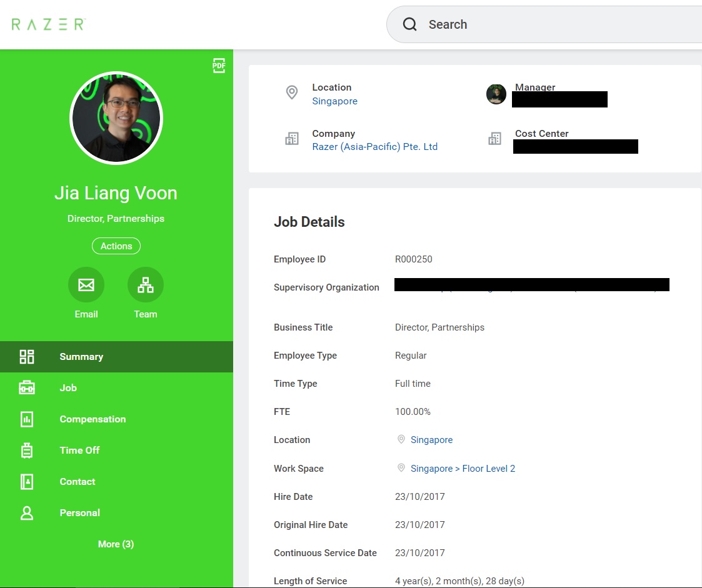The image size is (702, 588).
Task: Click the Compensation chart icon
Action: coord(27,419)
